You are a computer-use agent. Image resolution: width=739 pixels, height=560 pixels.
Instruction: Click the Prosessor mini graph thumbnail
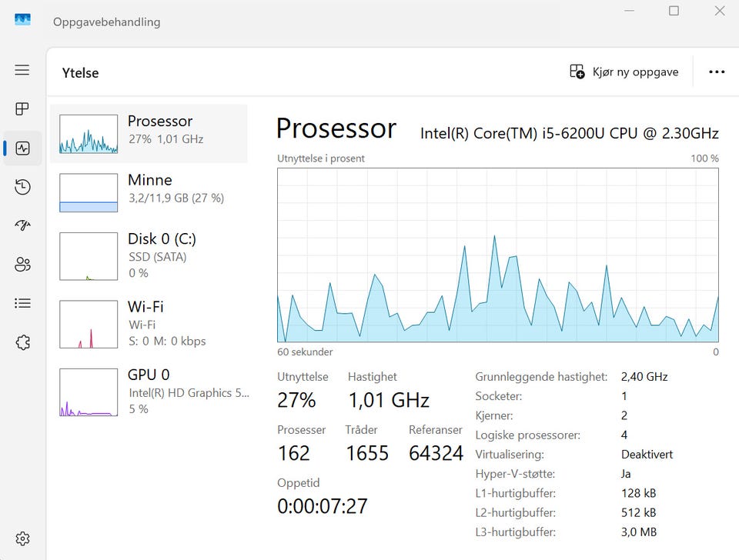pyautogui.click(x=89, y=134)
